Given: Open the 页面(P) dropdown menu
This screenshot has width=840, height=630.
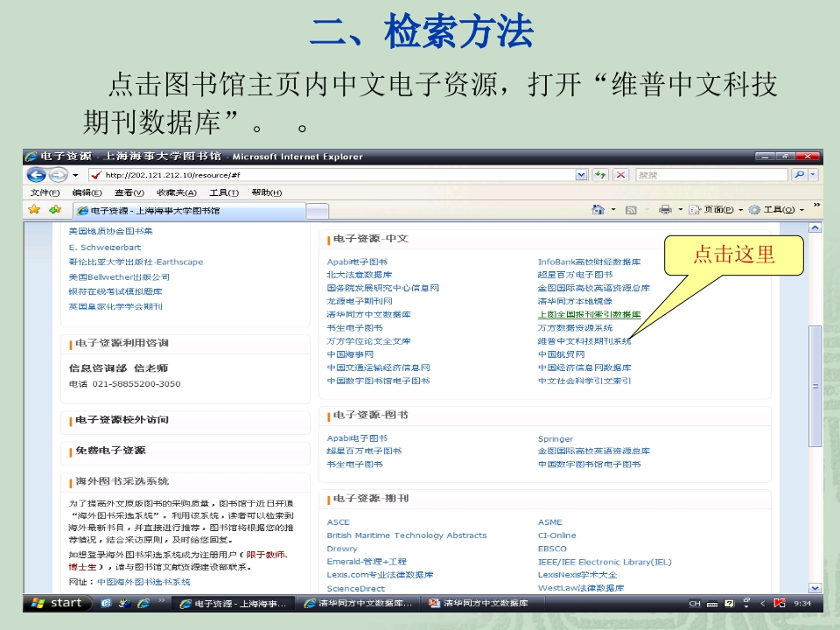Looking at the screenshot, I should [x=717, y=209].
